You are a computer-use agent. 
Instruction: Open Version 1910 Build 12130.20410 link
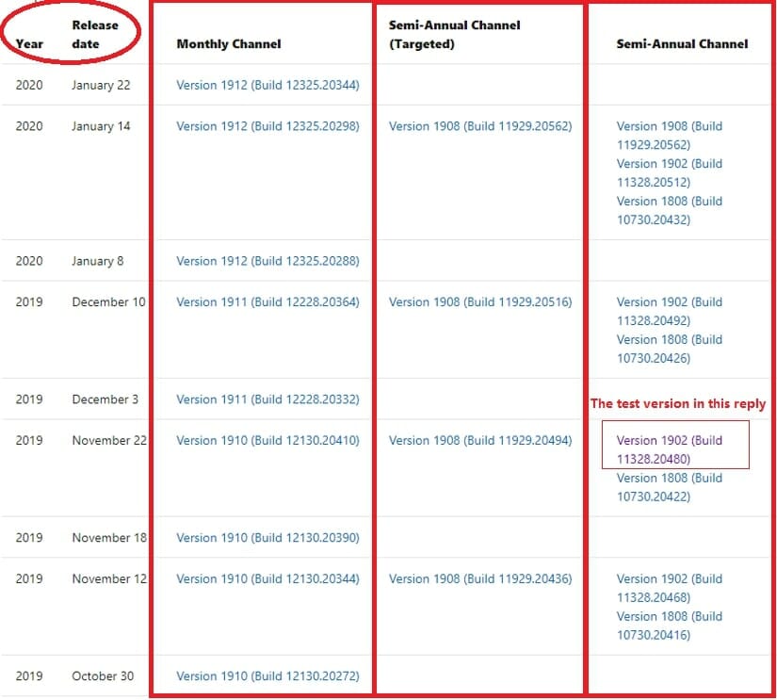click(x=267, y=441)
